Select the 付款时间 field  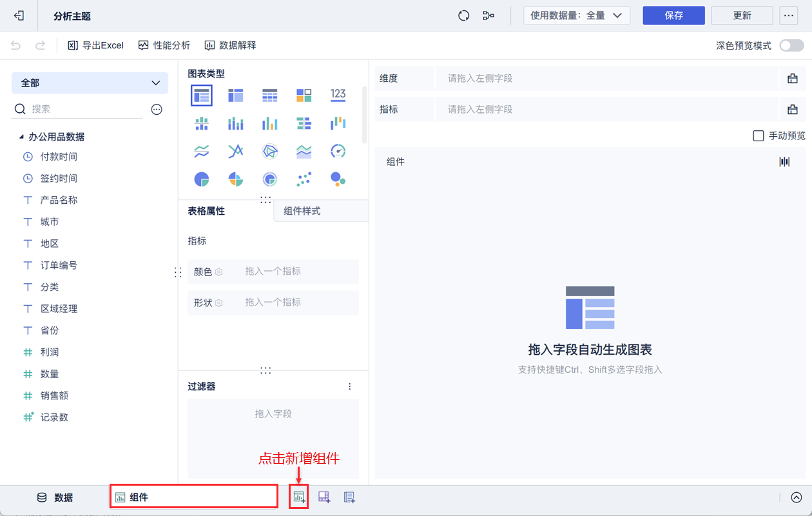59,157
